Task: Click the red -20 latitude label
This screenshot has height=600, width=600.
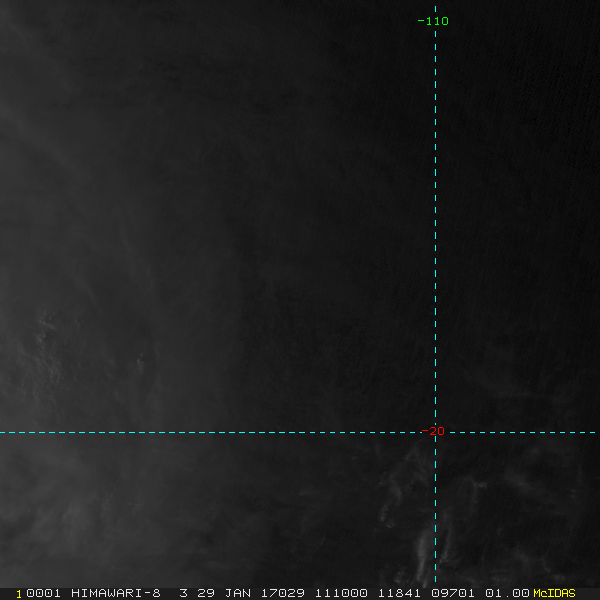Action: pyautogui.click(x=433, y=431)
